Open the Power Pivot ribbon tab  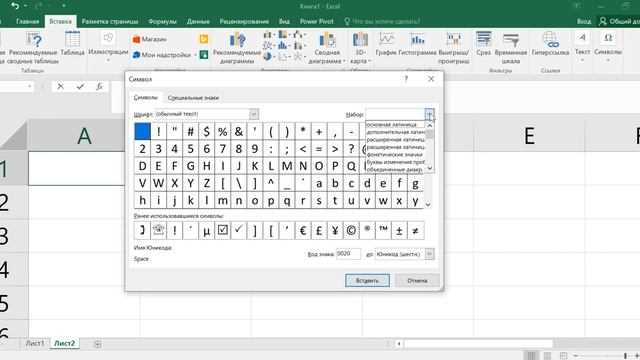tap(316, 21)
